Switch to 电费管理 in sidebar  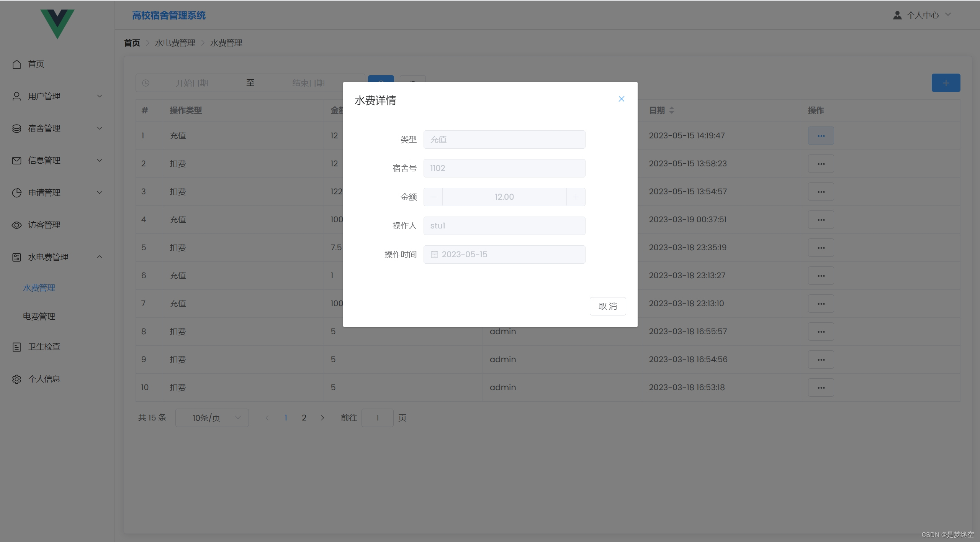pos(39,316)
